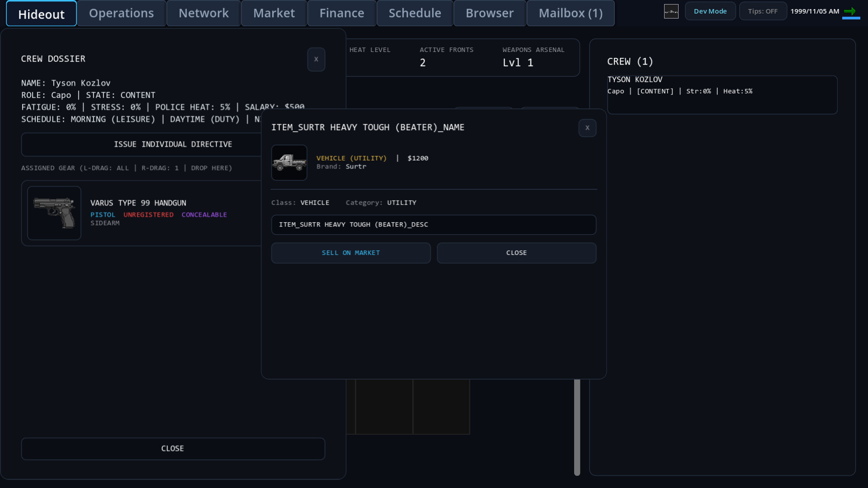The width and height of the screenshot is (868, 488).
Task: Click the CREW (1) heading
Action: (630, 61)
